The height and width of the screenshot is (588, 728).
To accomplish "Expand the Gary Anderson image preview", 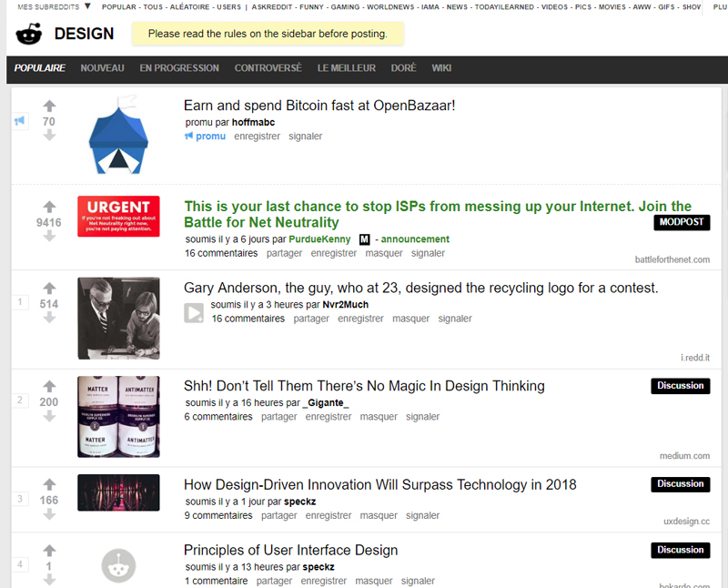I will point(194,312).
